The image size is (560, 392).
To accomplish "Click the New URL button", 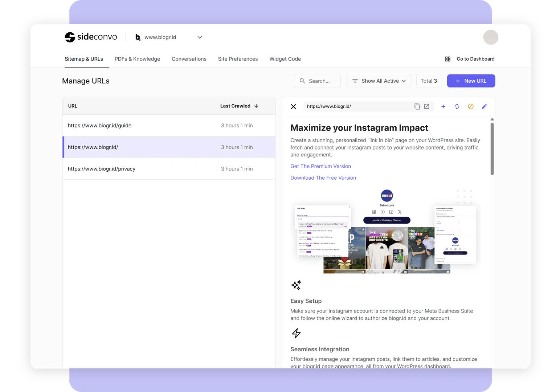I will click(471, 81).
